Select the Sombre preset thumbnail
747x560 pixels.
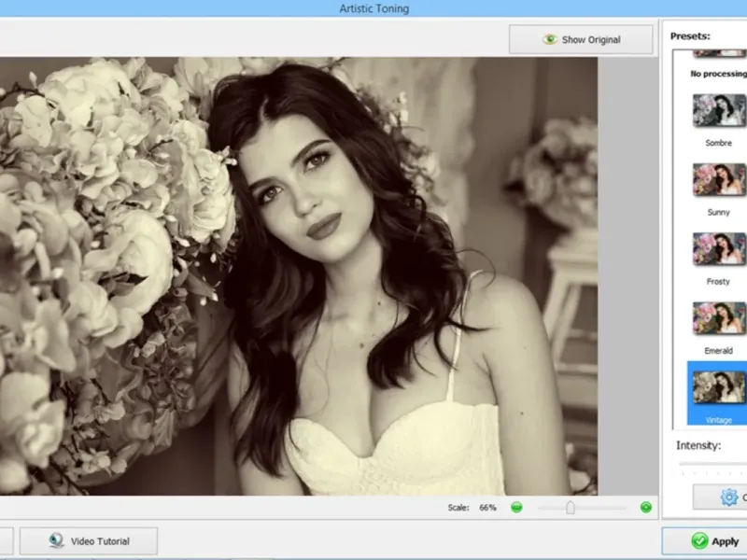click(x=718, y=111)
